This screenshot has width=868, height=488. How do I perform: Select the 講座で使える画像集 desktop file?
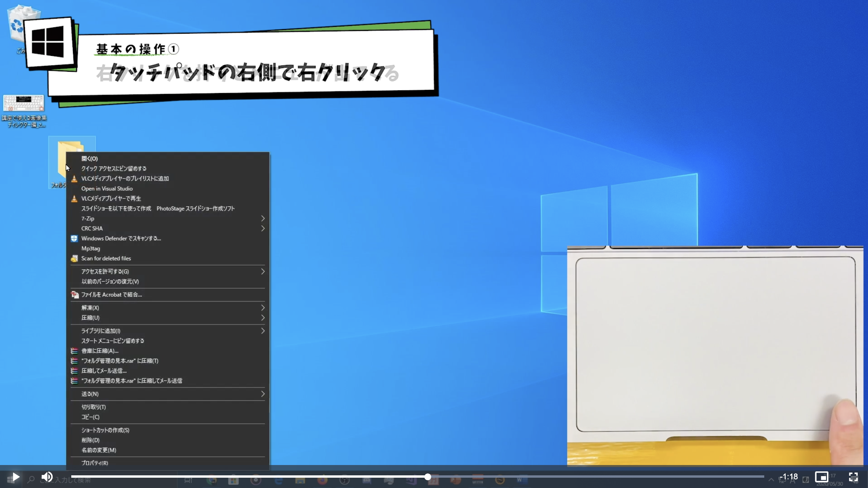[x=24, y=111]
